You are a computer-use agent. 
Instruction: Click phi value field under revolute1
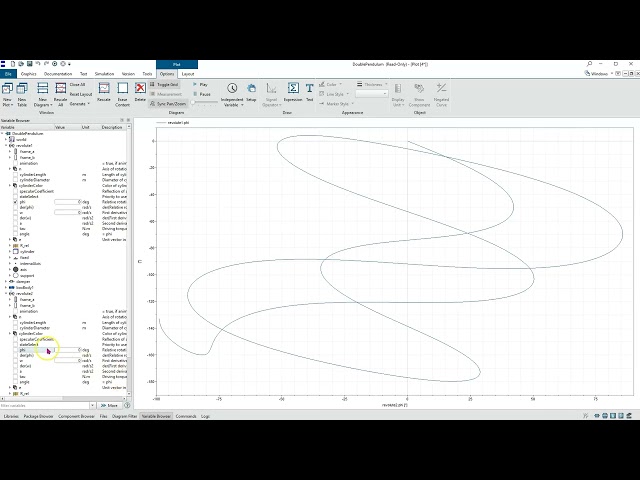(x=68, y=202)
